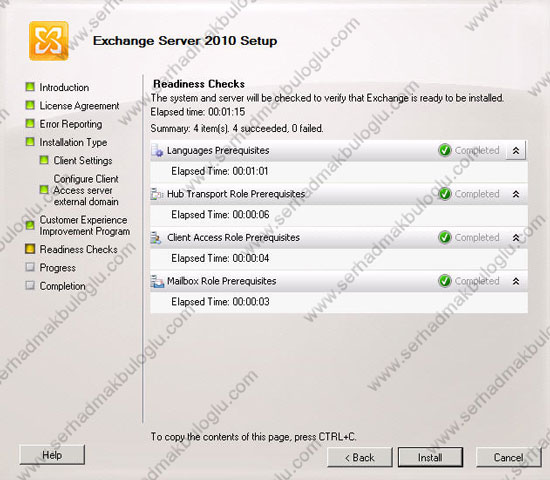Viewport: 550px width, 480px height.
Task: Click the Mailbox Role Prerequisites header bar
Action: [339, 281]
